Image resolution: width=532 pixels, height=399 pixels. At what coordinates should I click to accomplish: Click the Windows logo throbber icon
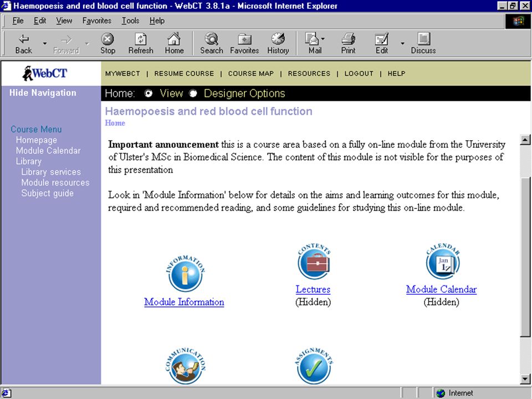tap(518, 22)
